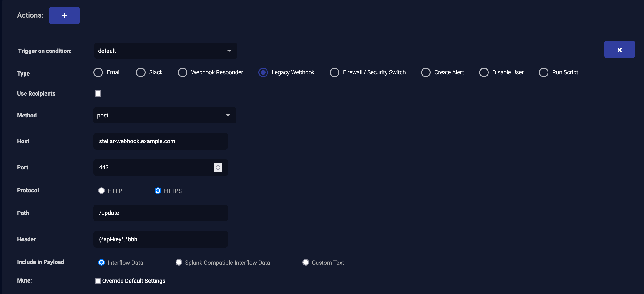Enable the Use Recipients checkbox
The width and height of the screenshot is (644, 294).
pos(98,93)
